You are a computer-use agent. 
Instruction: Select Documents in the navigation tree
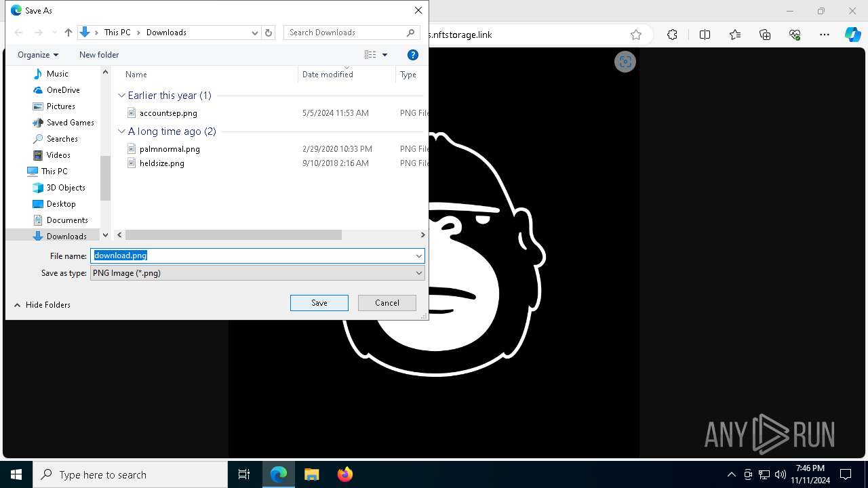67,220
